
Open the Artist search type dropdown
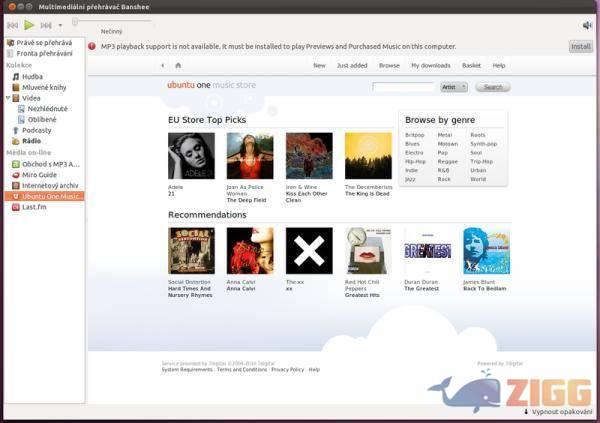[x=453, y=87]
